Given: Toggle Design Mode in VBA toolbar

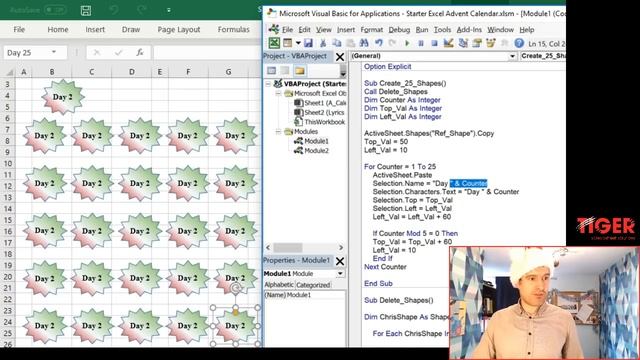Looking at the screenshot, I should (449, 43).
